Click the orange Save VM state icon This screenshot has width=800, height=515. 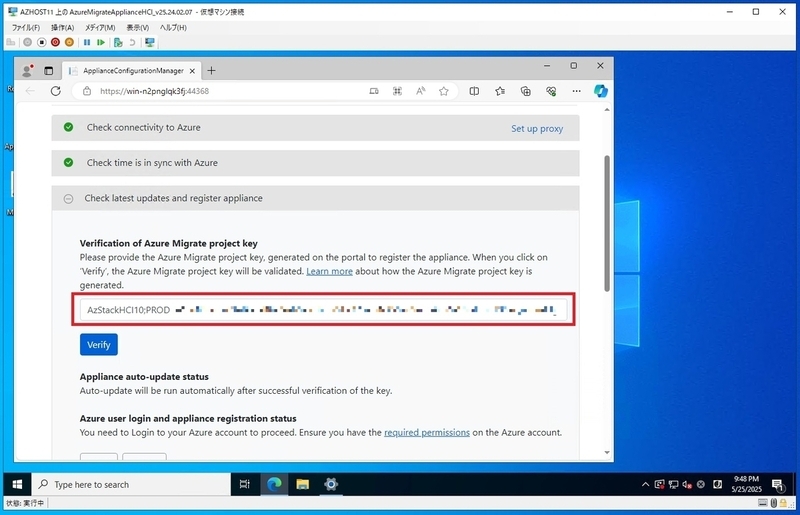(x=69, y=42)
